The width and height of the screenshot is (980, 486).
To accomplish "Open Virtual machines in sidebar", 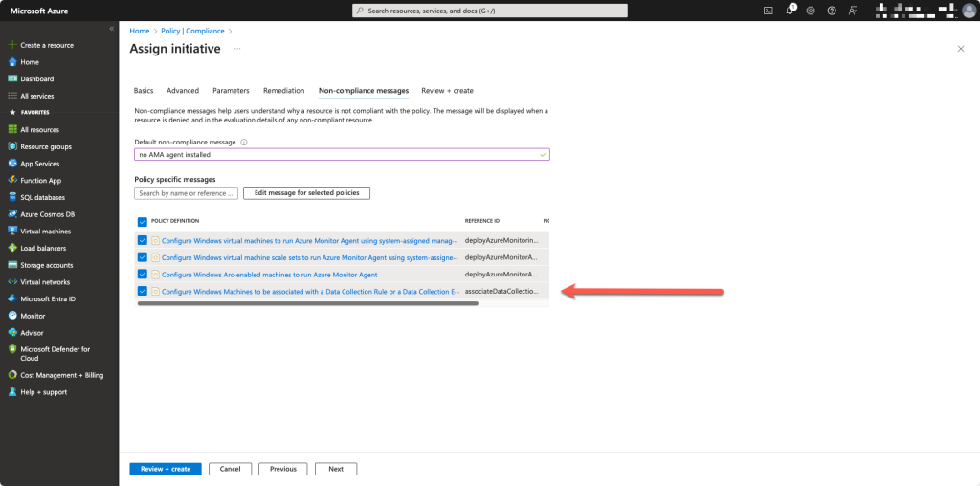I will point(46,231).
